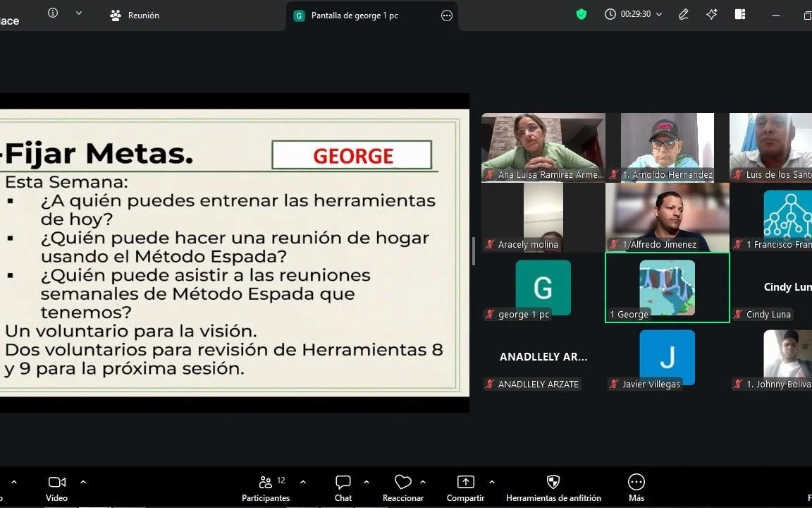Open the Reunión menu
The height and width of the screenshot is (508, 812).
pyautogui.click(x=135, y=16)
